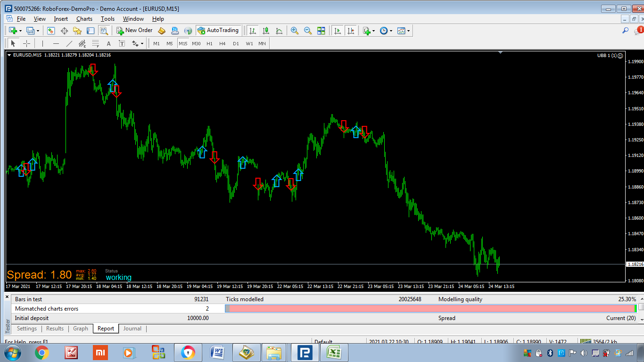Draw a vertical line tool

pyautogui.click(x=42, y=43)
